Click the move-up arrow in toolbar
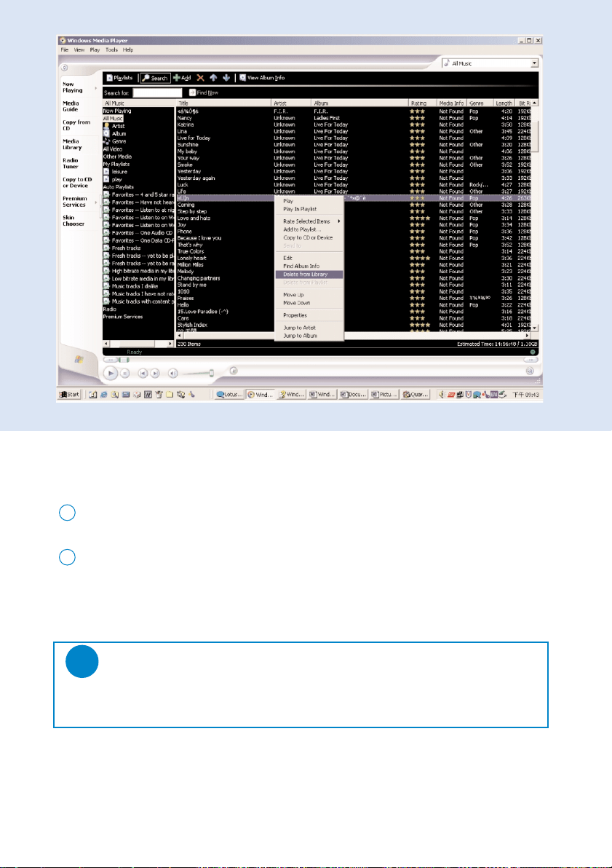Viewport: 612px width, 868px height. (213, 78)
